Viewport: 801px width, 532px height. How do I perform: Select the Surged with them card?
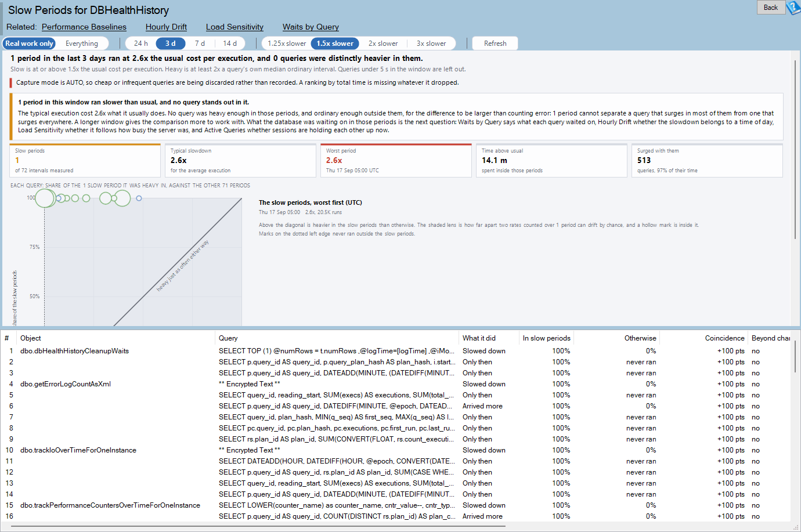point(707,160)
